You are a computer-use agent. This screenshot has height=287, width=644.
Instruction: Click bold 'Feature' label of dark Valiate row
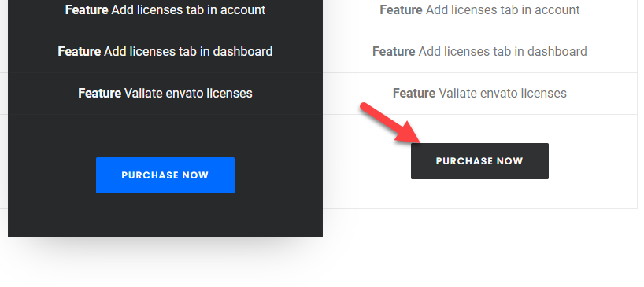click(99, 93)
